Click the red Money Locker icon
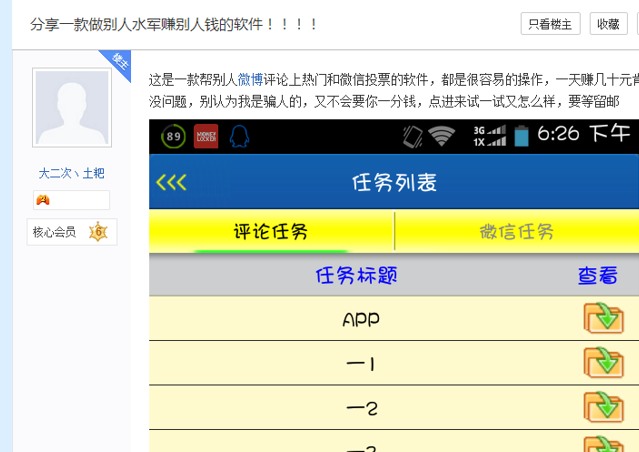The image size is (639, 452). click(206, 136)
